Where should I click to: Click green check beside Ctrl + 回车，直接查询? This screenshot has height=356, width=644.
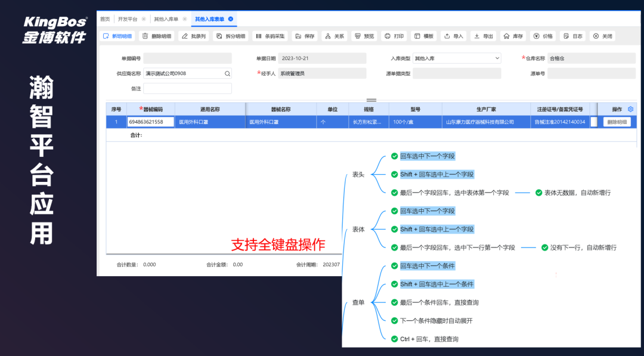click(394, 339)
